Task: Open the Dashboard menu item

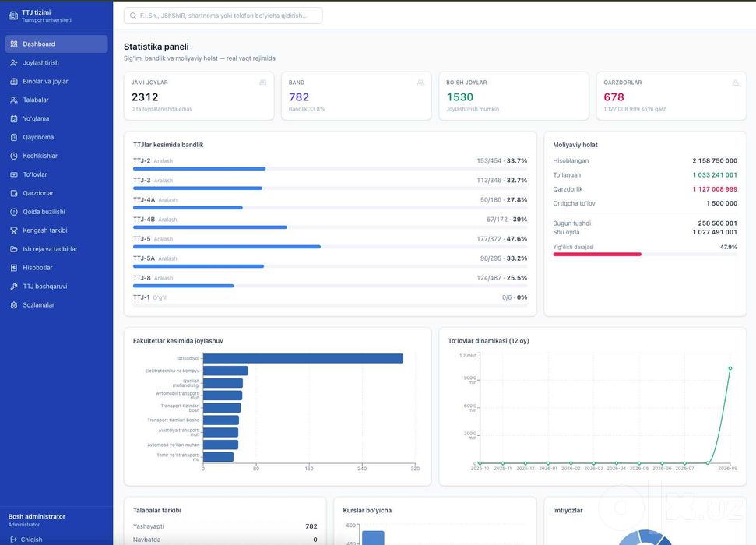Action: click(x=56, y=44)
